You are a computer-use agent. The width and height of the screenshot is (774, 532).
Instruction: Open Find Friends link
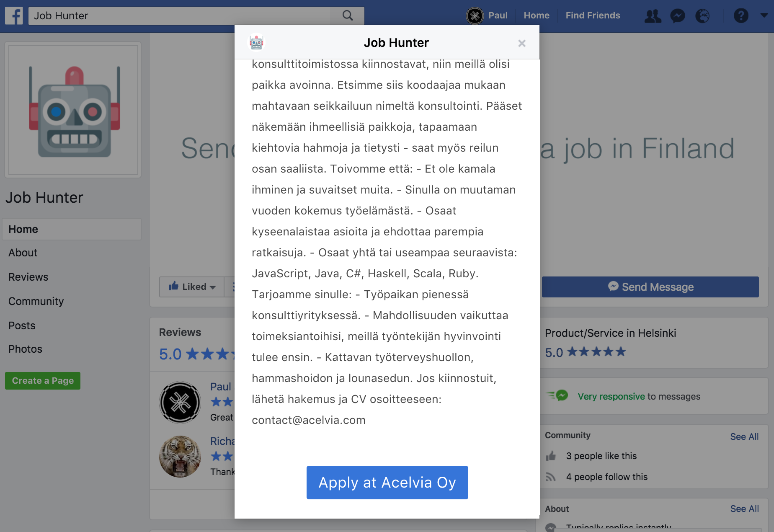(593, 15)
